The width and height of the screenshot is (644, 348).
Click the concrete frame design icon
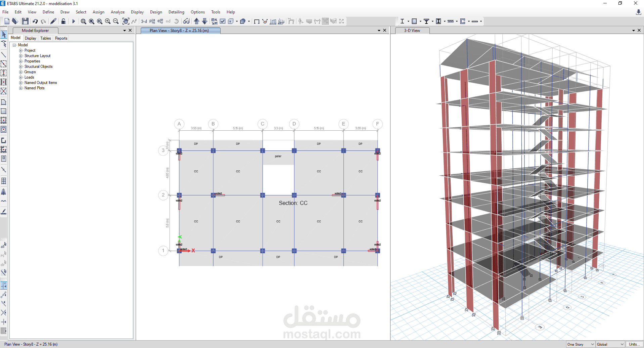click(414, 21)
